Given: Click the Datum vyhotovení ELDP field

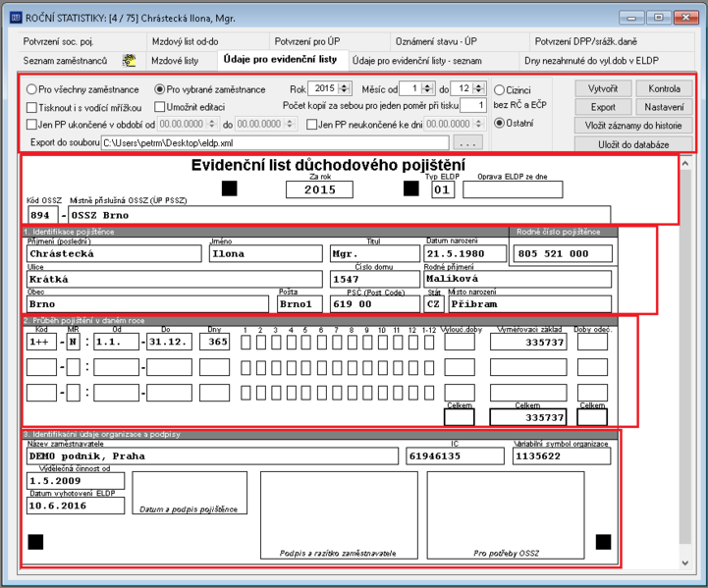Looking at the screenshot, I should pos(76,506).
